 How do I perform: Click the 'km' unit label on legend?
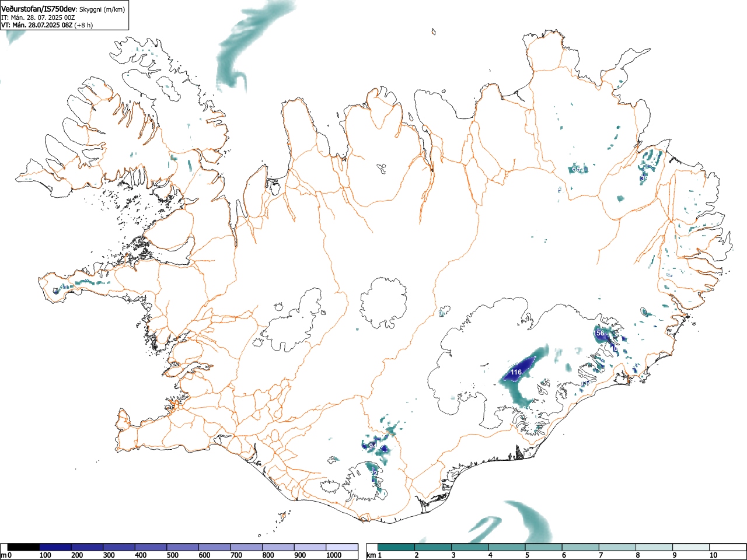pyautogui.click(x=371, y=555)
